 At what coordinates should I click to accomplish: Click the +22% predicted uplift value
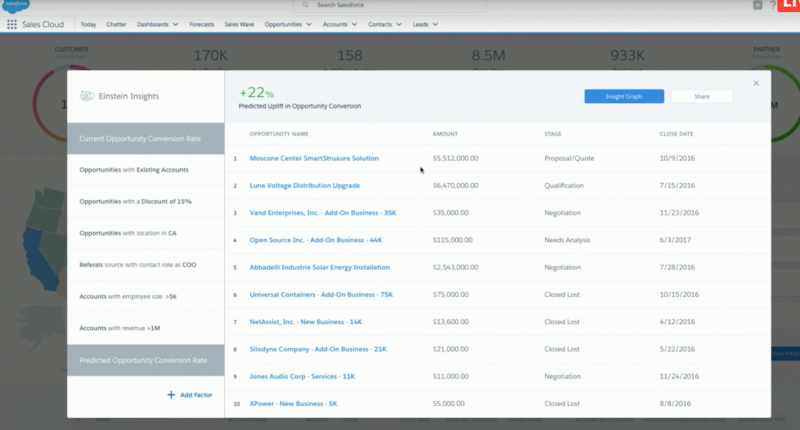pos(257,92)
